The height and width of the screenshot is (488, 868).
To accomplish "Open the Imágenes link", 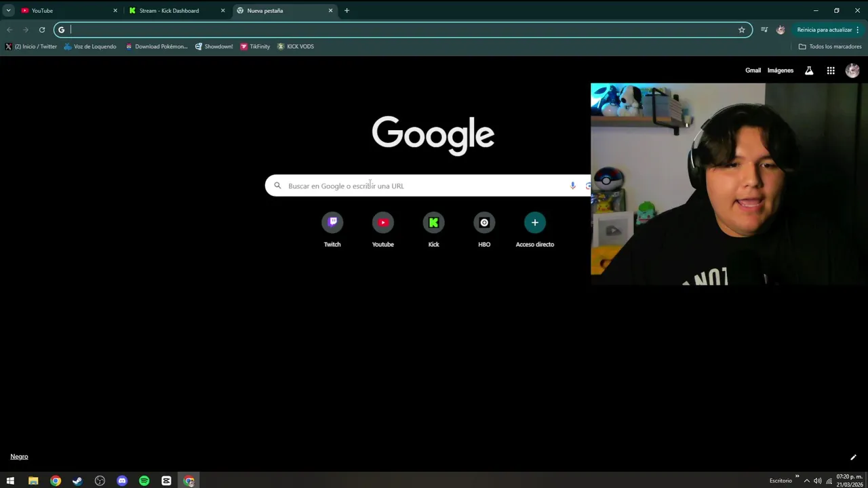I will pyautogui.click(x=781, y=70).
